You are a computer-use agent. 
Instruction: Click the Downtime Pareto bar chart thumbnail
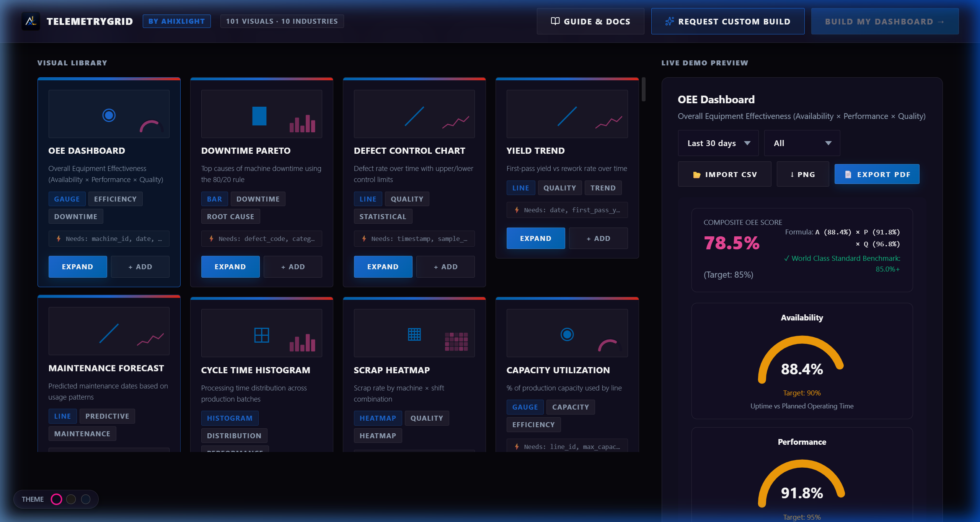click(261, 114)
